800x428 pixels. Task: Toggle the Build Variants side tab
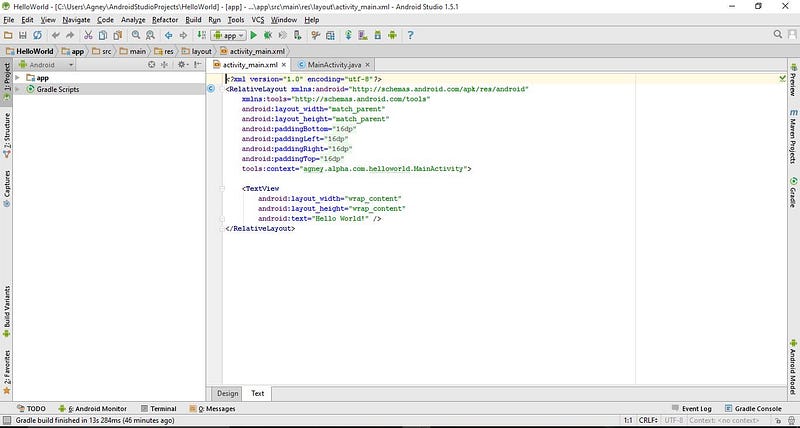tap(7, 311)
